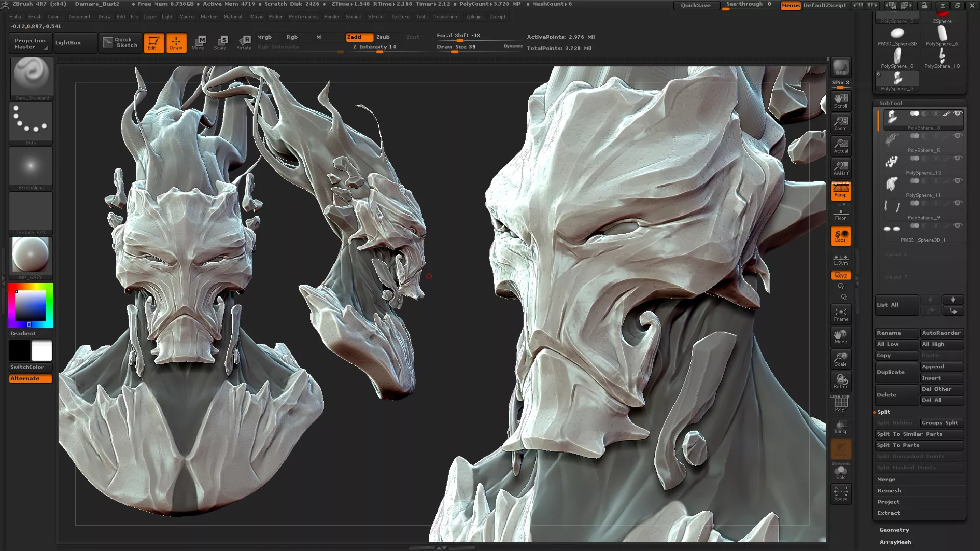The image size is (980, 551).
Task: Toggle visibility of PolySphere_11 subtool
Action: pyautogui.click(x=958, y=181)
